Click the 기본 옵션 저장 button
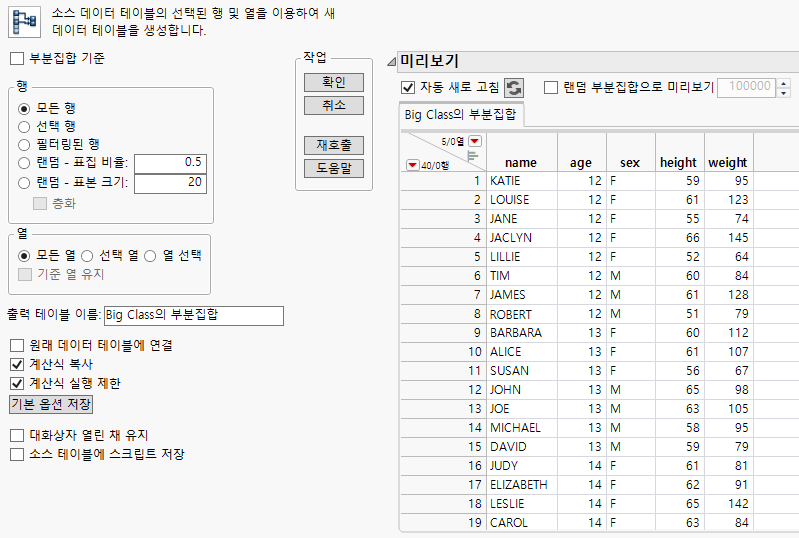799x538 pixels. (x=51, y=405)
